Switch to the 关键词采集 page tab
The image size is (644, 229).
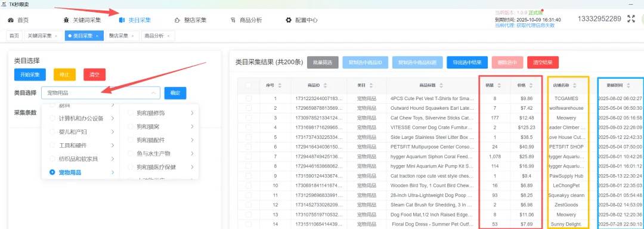pos(43,36)
